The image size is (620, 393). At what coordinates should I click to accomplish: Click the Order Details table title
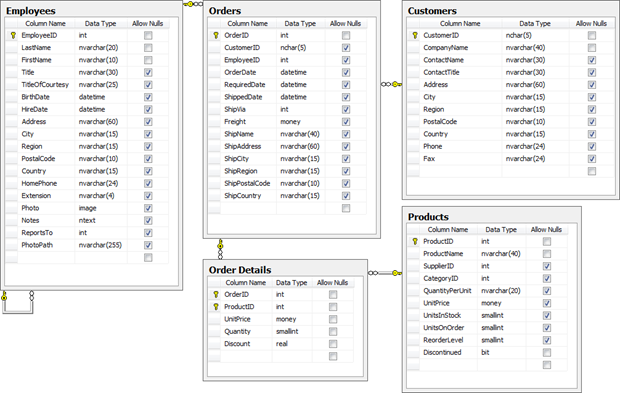(x=240, y=270)
